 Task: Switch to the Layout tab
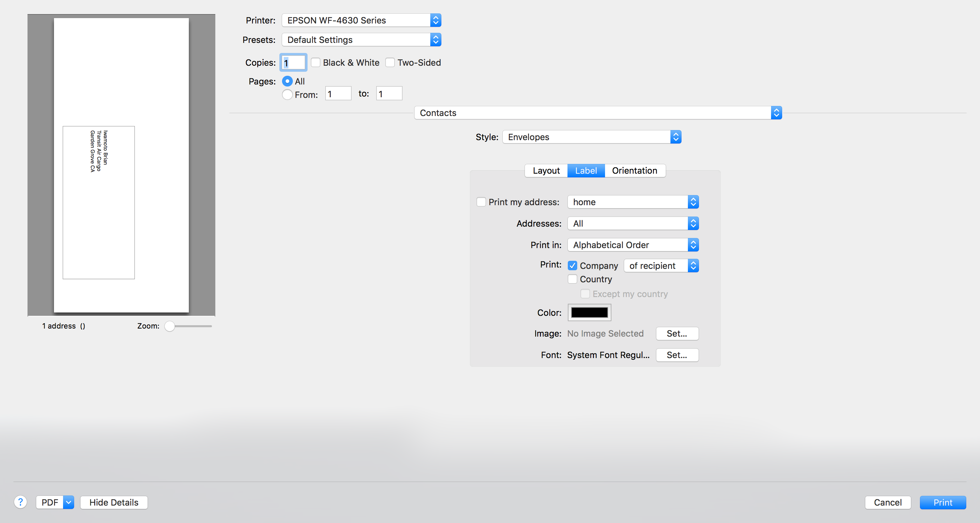546,171
